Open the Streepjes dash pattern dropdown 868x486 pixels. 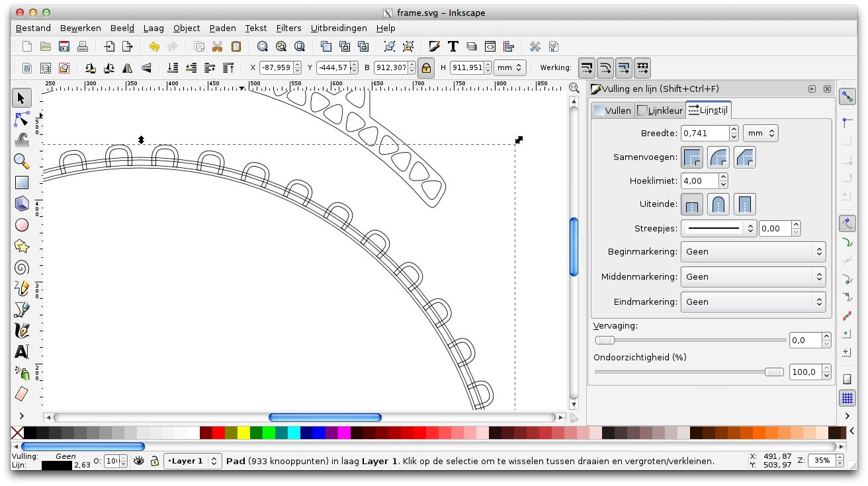click(x=718, y=229)
